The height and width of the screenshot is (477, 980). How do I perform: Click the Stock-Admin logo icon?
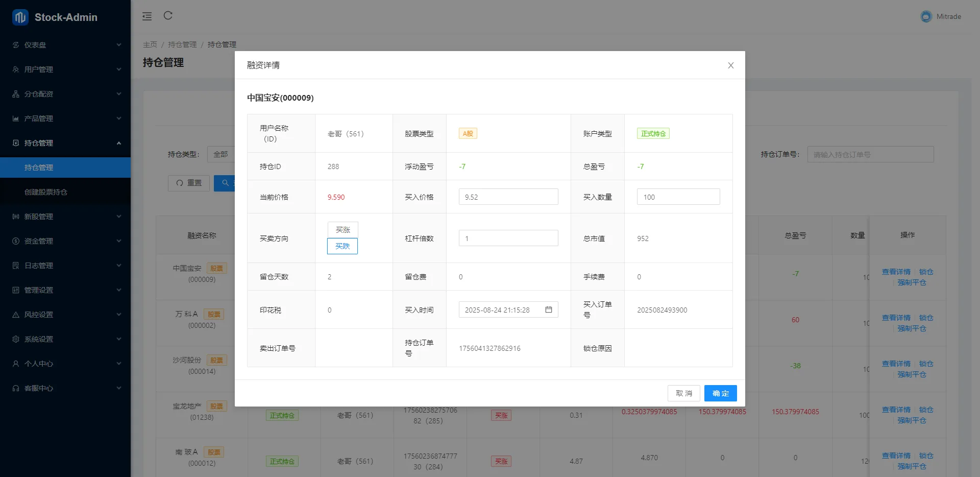(20, 17)
